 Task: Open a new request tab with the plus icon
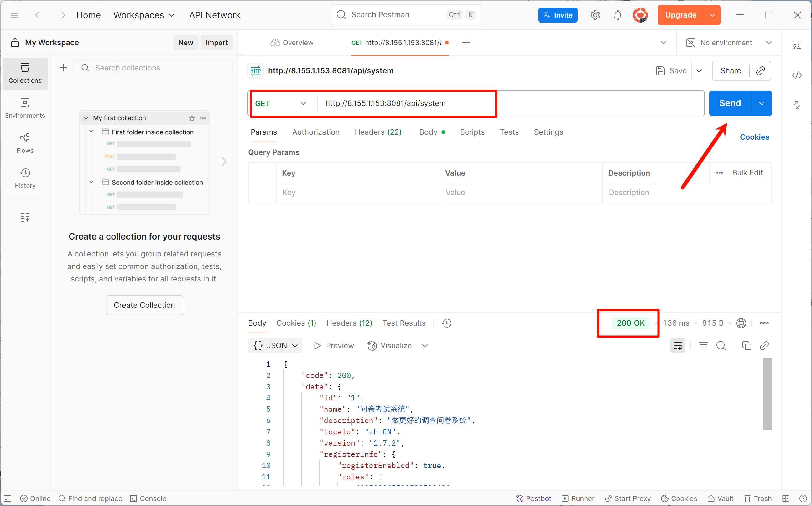466,43
